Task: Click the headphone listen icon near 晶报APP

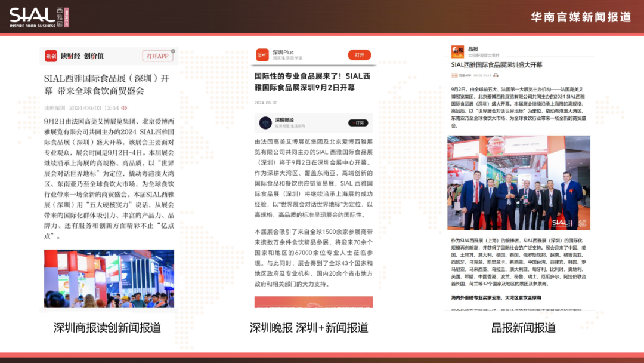Action: [x=496, y=75]
